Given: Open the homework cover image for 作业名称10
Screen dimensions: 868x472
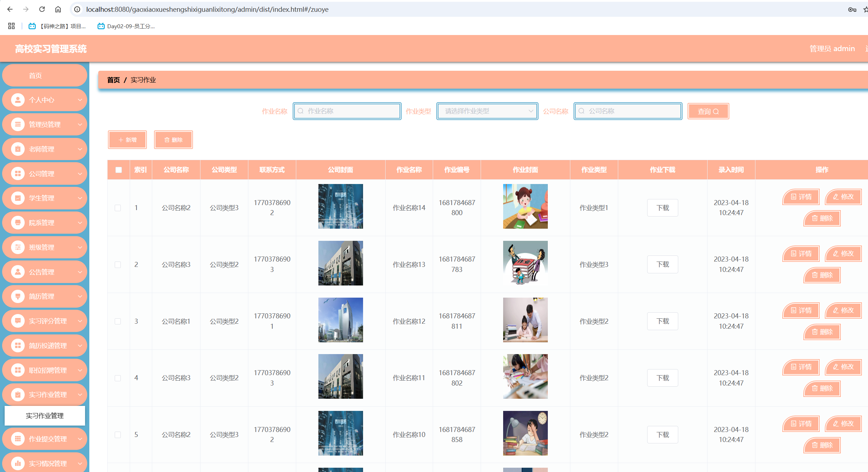Looking at the screenshot, I should (525, 433).
